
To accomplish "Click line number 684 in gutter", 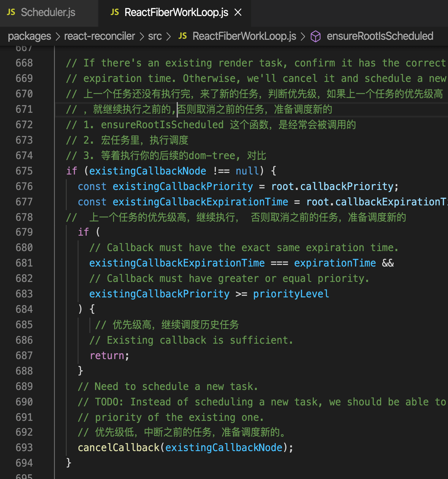I will [x=24, y=309].
